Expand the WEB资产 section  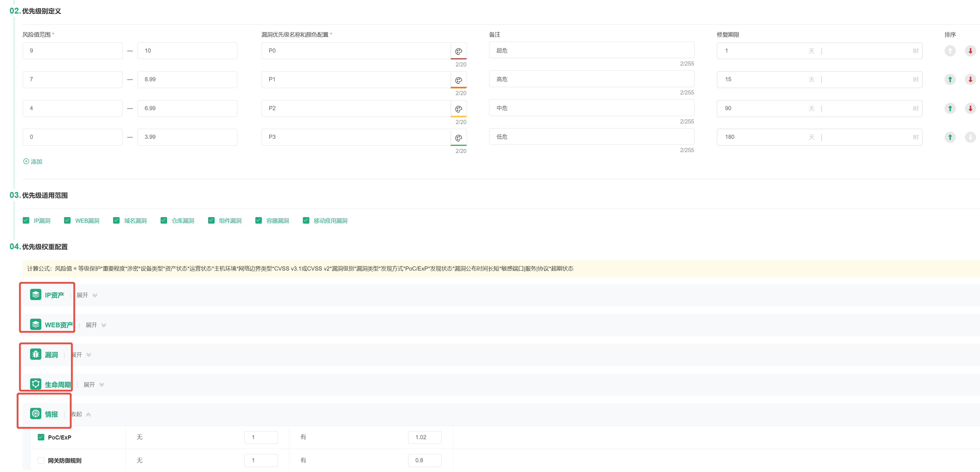(x=96, y=325)
